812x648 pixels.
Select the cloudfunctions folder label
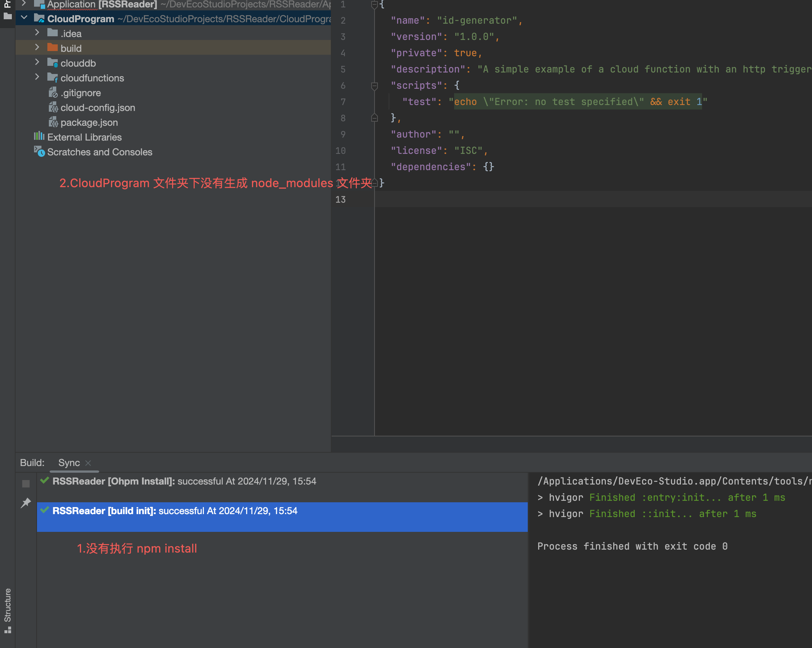[92, 78]
